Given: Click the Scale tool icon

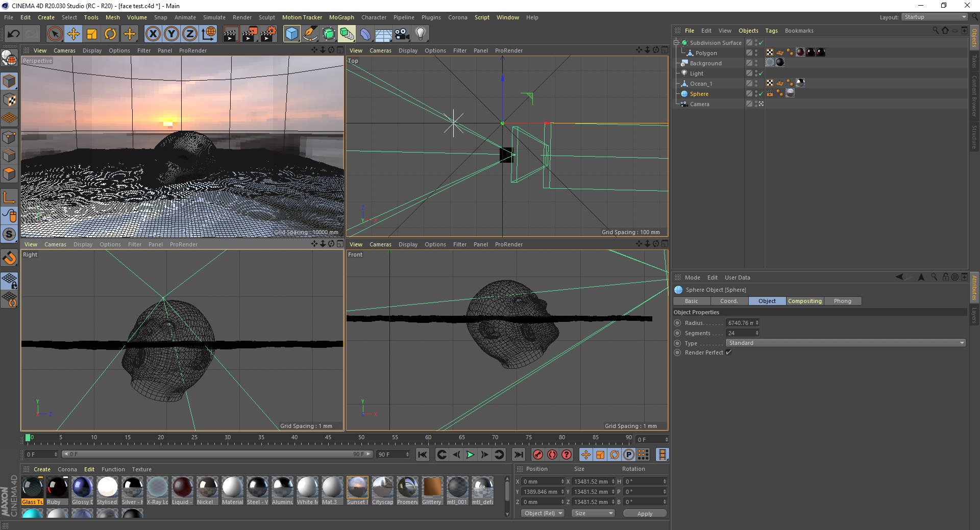Looking at the screenshot, I should pos(92,34).
